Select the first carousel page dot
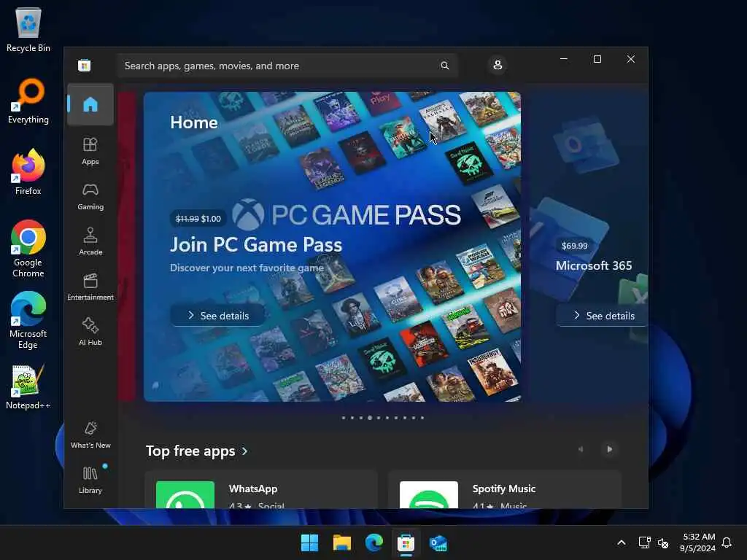Viewport: 747px width, 560px height. point(344,418)
